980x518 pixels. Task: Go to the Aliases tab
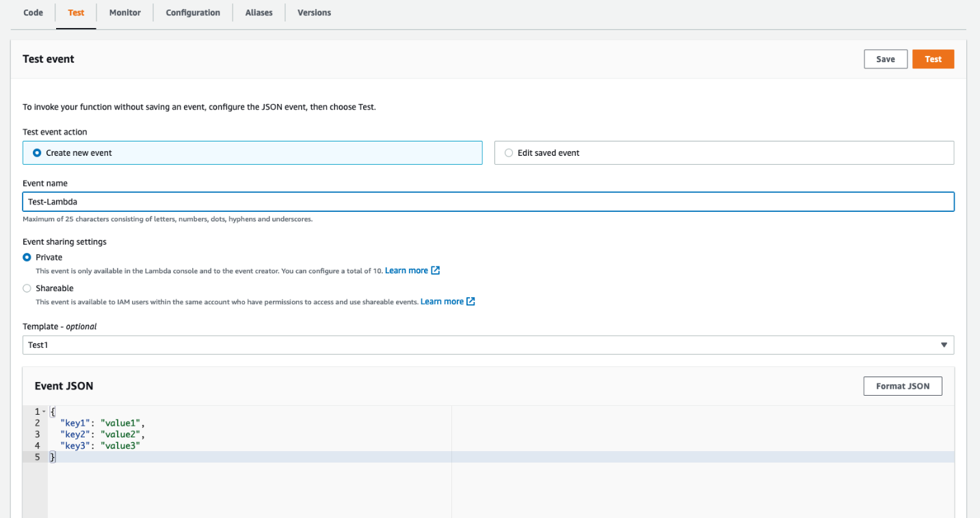[x=259, y=12]
